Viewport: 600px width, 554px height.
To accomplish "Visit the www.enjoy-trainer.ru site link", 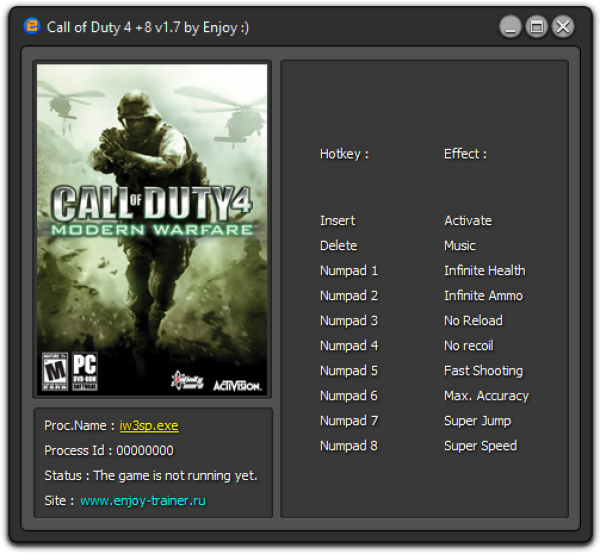I will click(x=143, y=500).
